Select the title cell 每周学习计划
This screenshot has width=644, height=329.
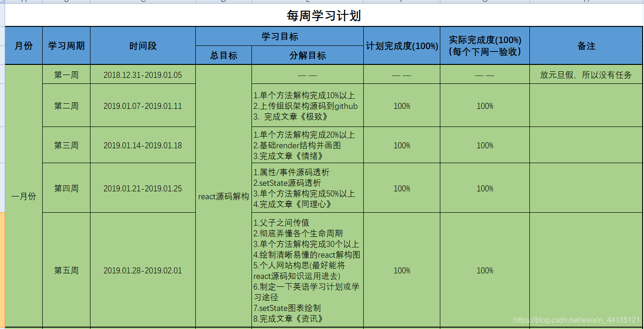(x=324, y=15)
